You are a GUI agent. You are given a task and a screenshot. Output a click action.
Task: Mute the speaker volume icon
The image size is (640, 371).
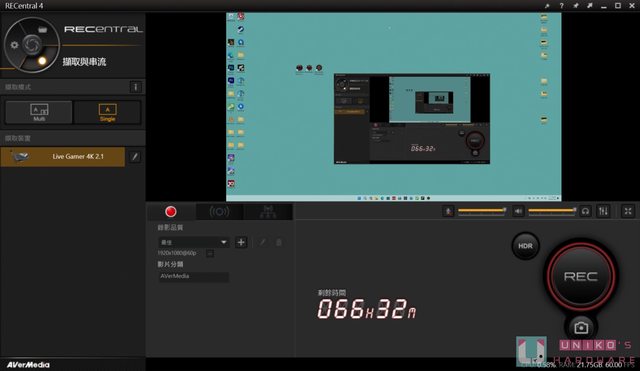tap(518, 211)
